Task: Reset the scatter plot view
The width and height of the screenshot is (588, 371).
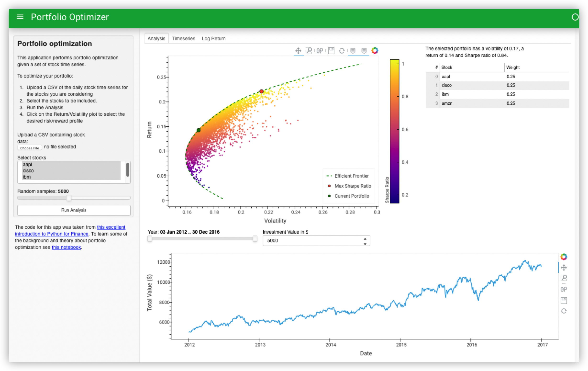Action: tap(342, 51)
